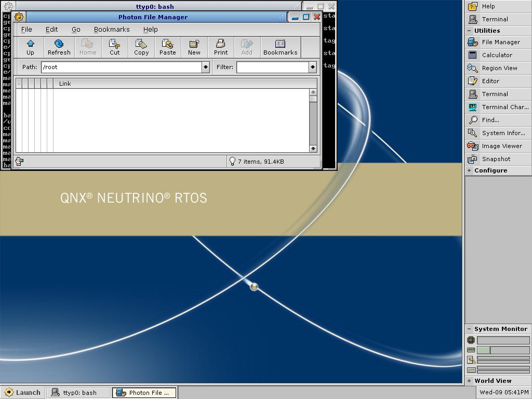This screenshot has height=399, width=532.
Task: Paste from clipboard toolbar icon
Action: pyautogui.click(x=168, y=47)
